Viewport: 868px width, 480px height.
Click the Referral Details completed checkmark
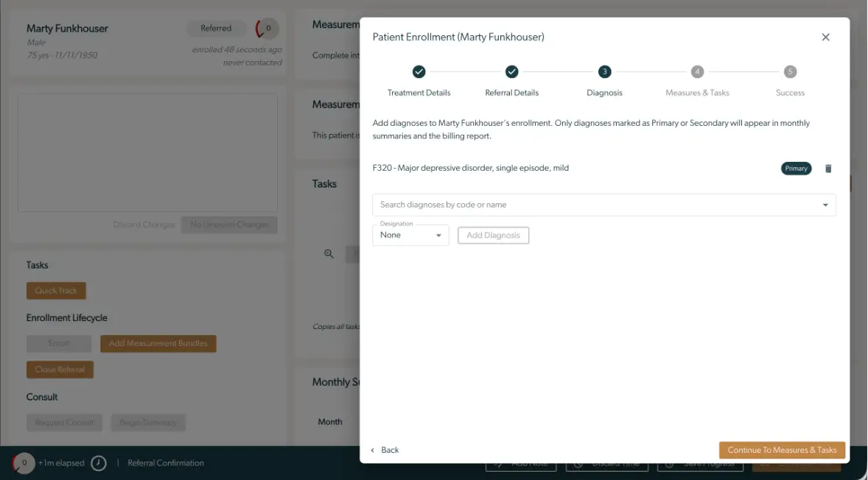point(512,72)
